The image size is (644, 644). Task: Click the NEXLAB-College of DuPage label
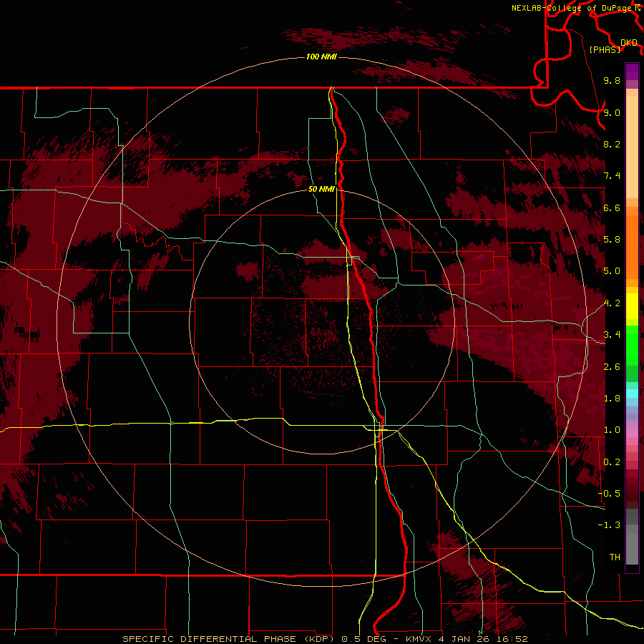click(x=571, y=8)
